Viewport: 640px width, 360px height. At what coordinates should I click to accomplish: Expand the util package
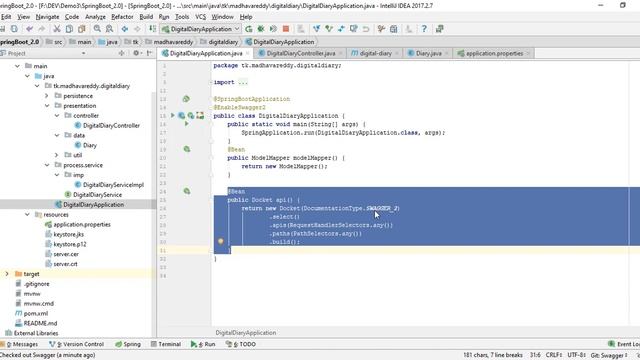tap(56, 155)
